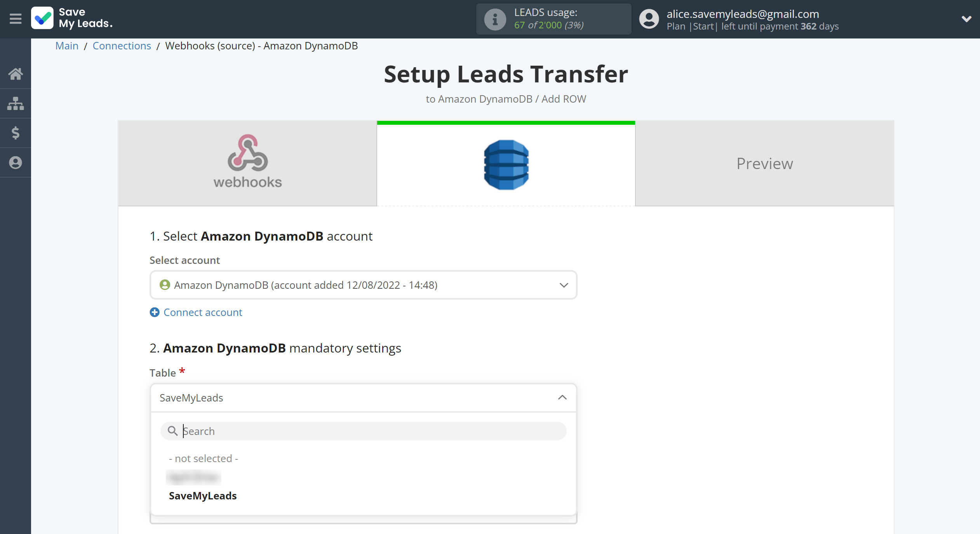Click the user avatar icon in header
The height and width of the screenshot is (534, 980).
tap(649, 19)
